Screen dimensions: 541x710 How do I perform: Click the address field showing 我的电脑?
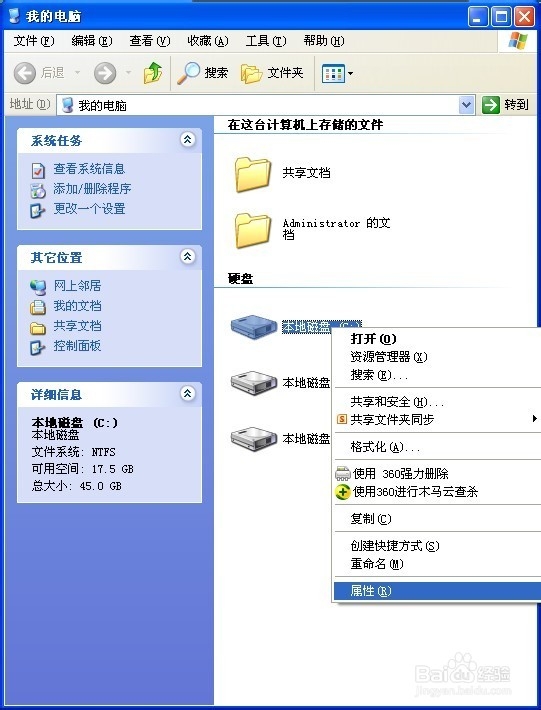(x=266, y=105)
